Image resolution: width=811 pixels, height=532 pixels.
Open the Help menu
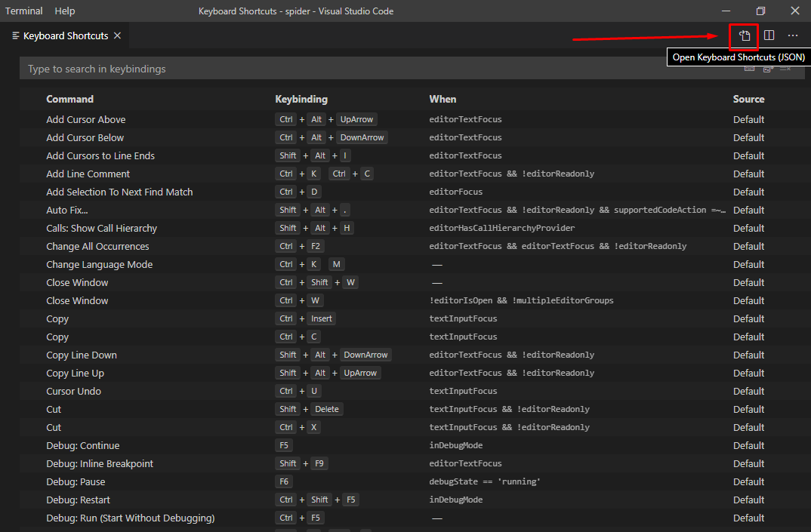tap(64, 11)
